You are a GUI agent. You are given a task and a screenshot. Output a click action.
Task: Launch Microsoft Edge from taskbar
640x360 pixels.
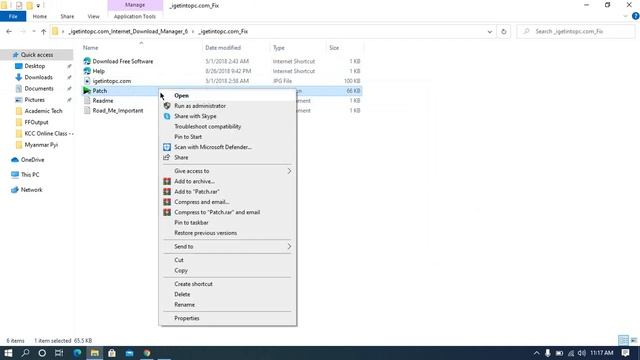[77, 353]
